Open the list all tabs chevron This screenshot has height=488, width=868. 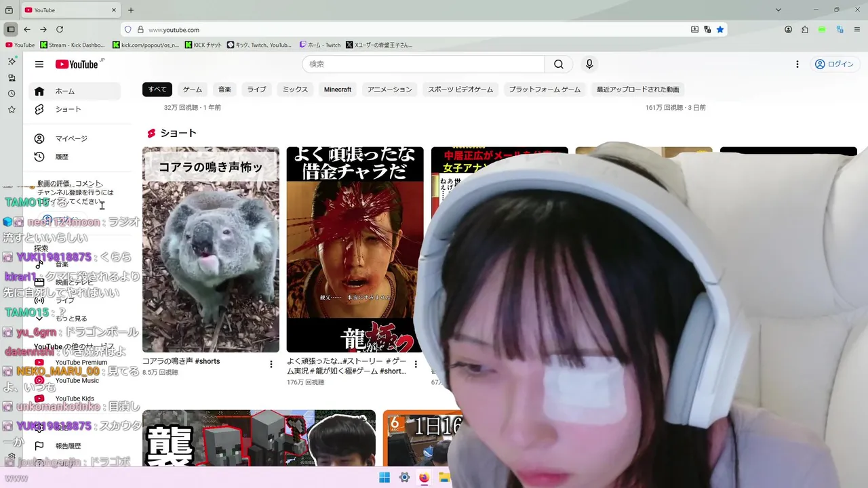pyautogui.click(x=778, y=9)
